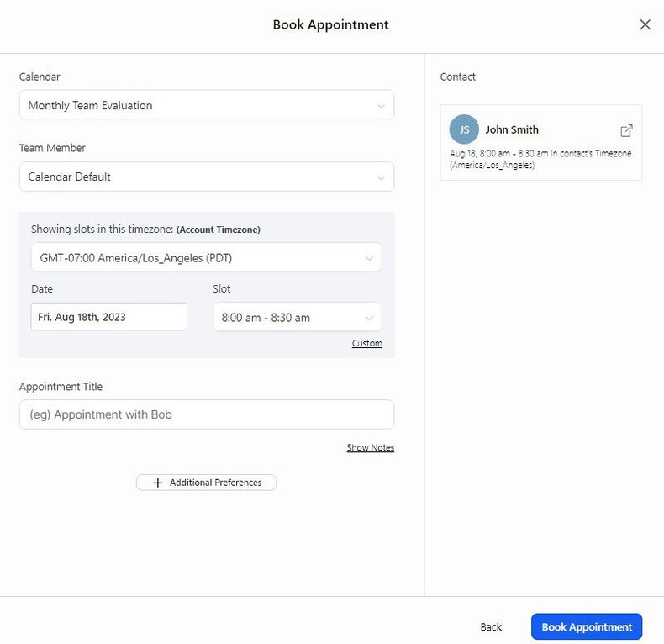The height and width of the screenshot is (644, 664).
Task: Click the Book Appointment dialog heading
Action: 330,24
